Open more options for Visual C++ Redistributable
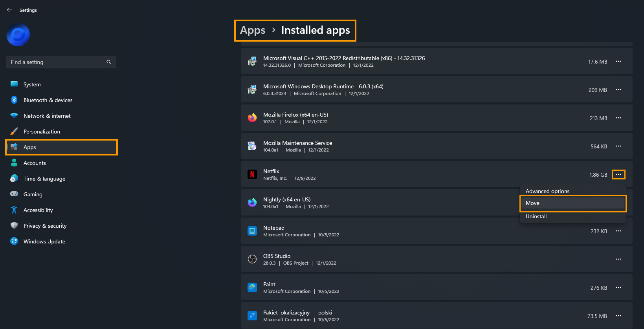This screenshot has height=329, width=644. click(618, 61)
